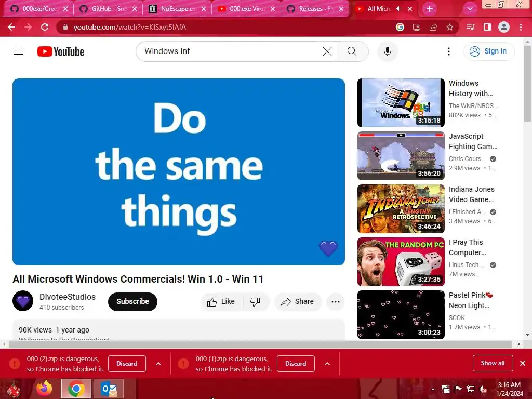Screen dimensions: 532x399
Task: Click the Linus Tech channel name
Action: pyautogui.click(x=466, y=264)
